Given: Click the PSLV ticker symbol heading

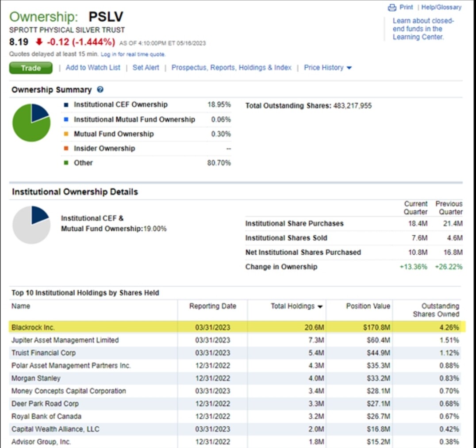Looking at the screenshot, I should tap(106, 17).
